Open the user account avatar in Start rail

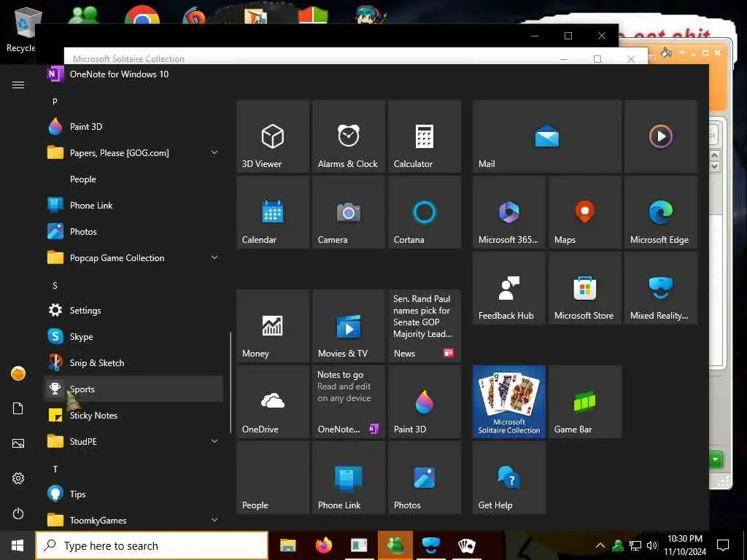click(18, 373)
